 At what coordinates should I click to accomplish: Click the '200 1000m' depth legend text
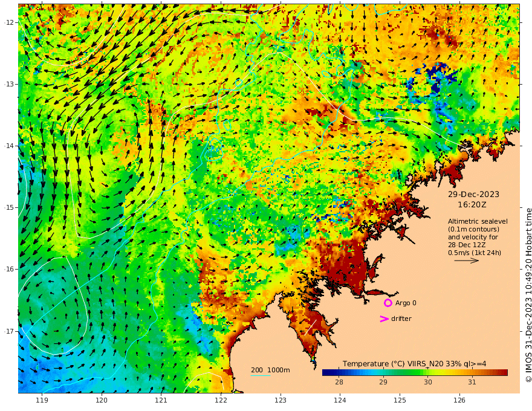coord(270,370)
